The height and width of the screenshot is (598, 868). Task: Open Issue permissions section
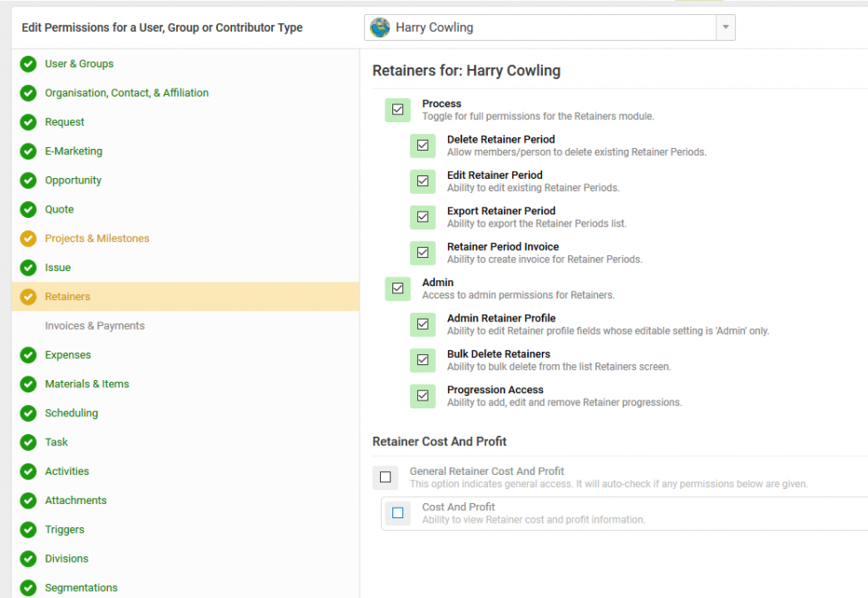58,268
